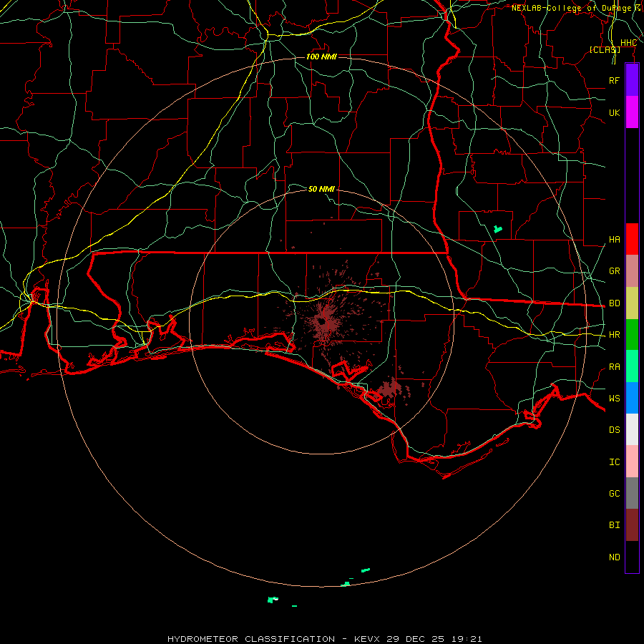Viewport: 644px width, 644px height.
Task: Click the 29 DEC 25 date text
Action: [415, 639]
